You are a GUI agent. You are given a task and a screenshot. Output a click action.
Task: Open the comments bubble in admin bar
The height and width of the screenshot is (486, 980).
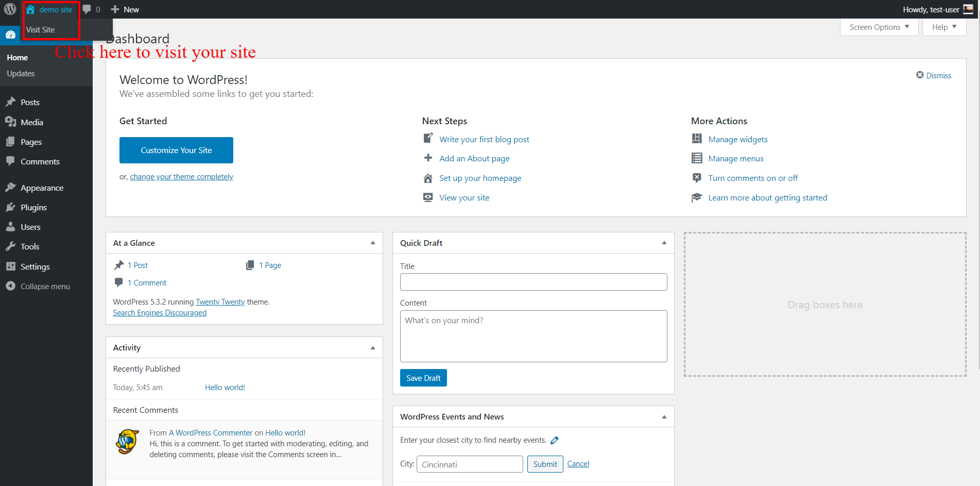point(87,10)
